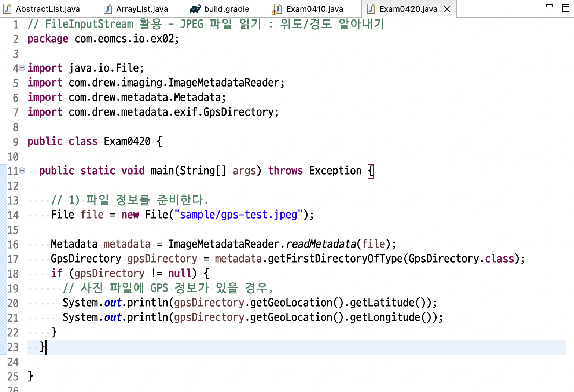The width and height of the screenshot is (574, 392).
Task: Click GpsDirectory.class argument on line 17
Action: tap(461, 259)
